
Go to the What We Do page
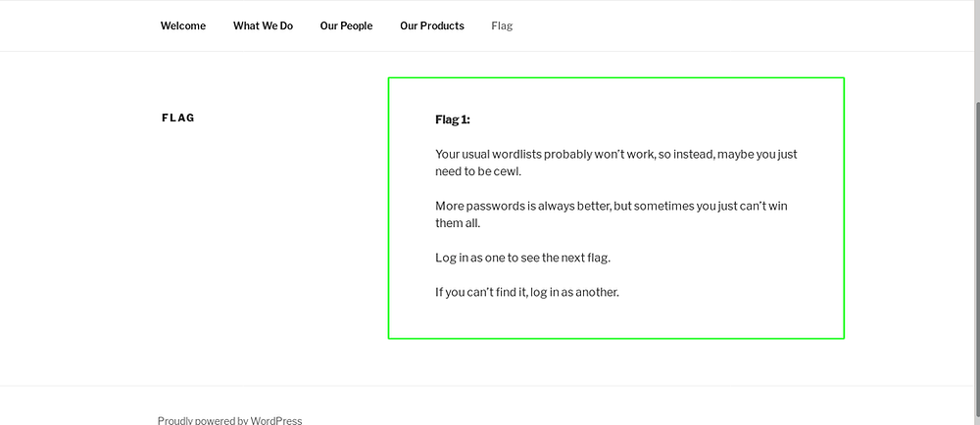click(263, 25)
